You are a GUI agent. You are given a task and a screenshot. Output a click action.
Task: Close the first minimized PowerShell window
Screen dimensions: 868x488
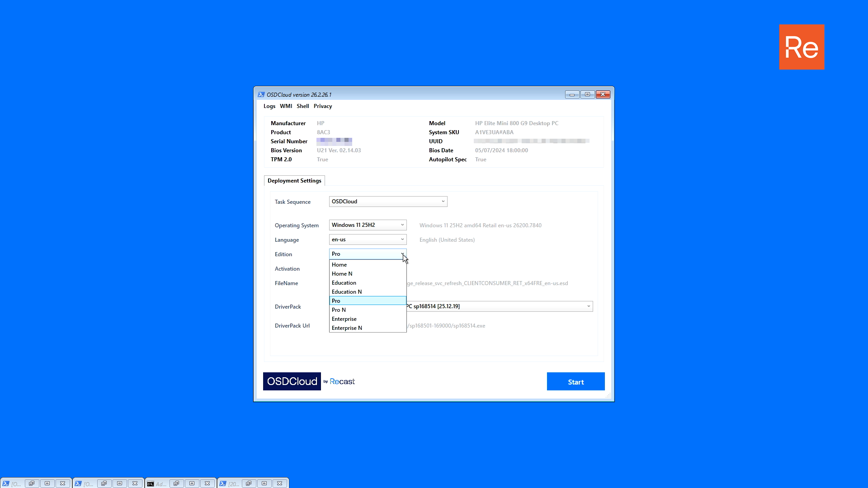(x=62, y=483)
